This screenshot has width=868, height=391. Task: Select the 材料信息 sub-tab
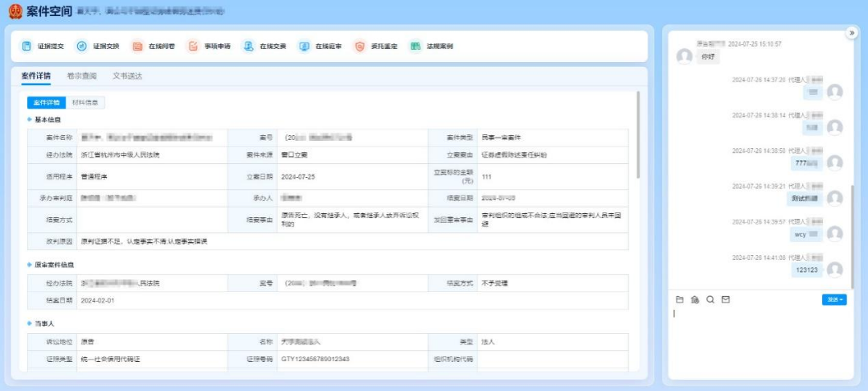85,102
